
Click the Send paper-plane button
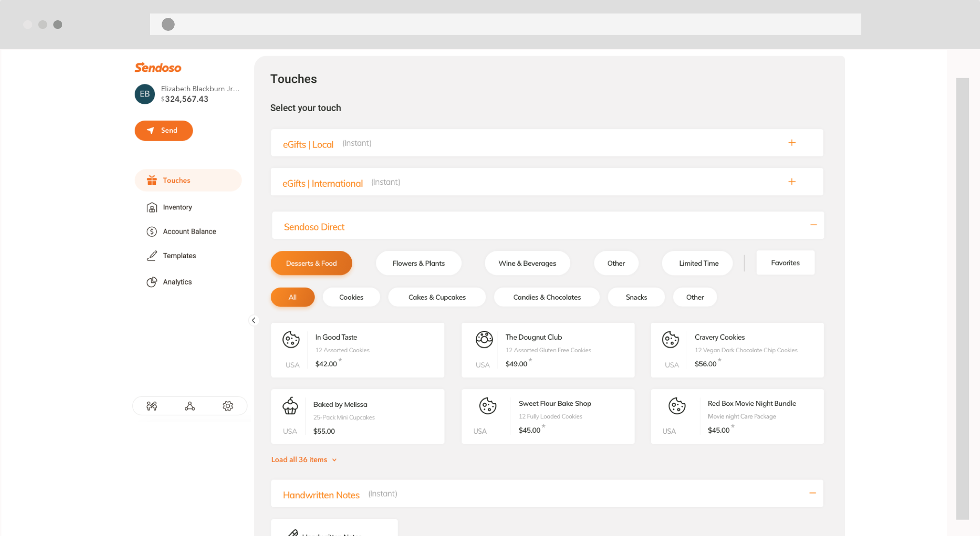click(164, 130)
